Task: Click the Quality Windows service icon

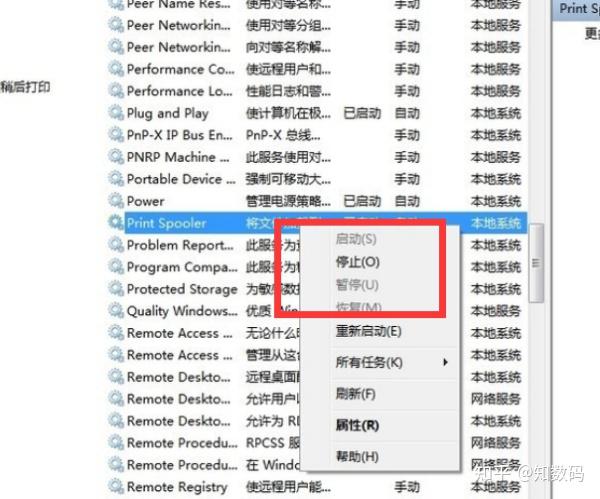Action: click(x=116, y=310)
